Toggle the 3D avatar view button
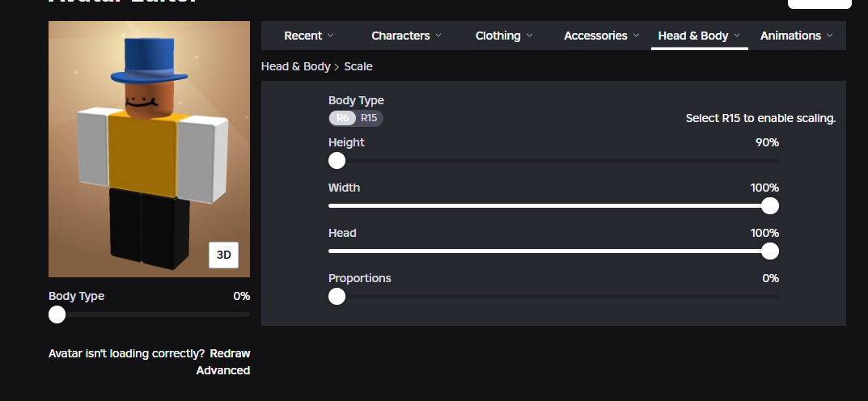Image resolution: width=868 pixels, height=401 pixels. (223, 255)
